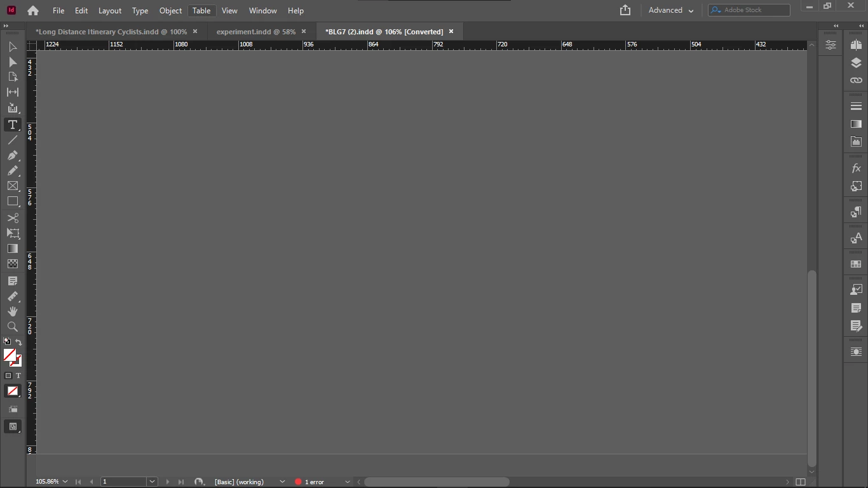This screenshot has width=868, height=488.
Task: Toggle split layout view
Action: pyautogui.click(x=801, y=482)
